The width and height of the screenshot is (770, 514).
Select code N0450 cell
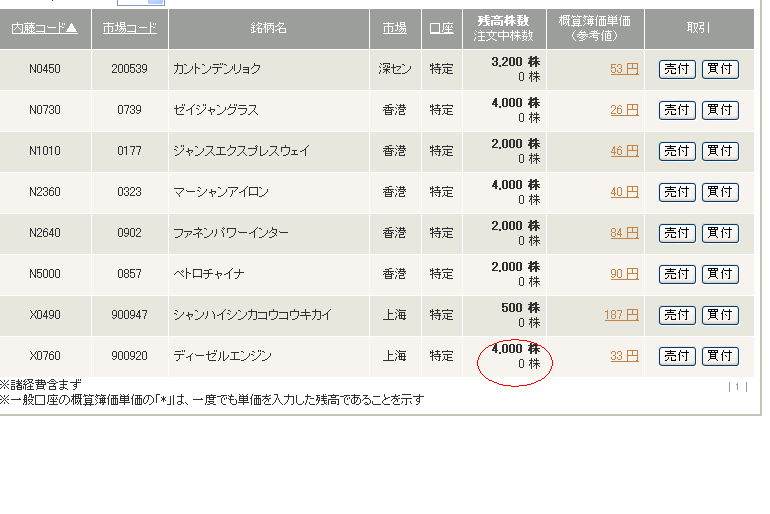[x=45, y=69]
